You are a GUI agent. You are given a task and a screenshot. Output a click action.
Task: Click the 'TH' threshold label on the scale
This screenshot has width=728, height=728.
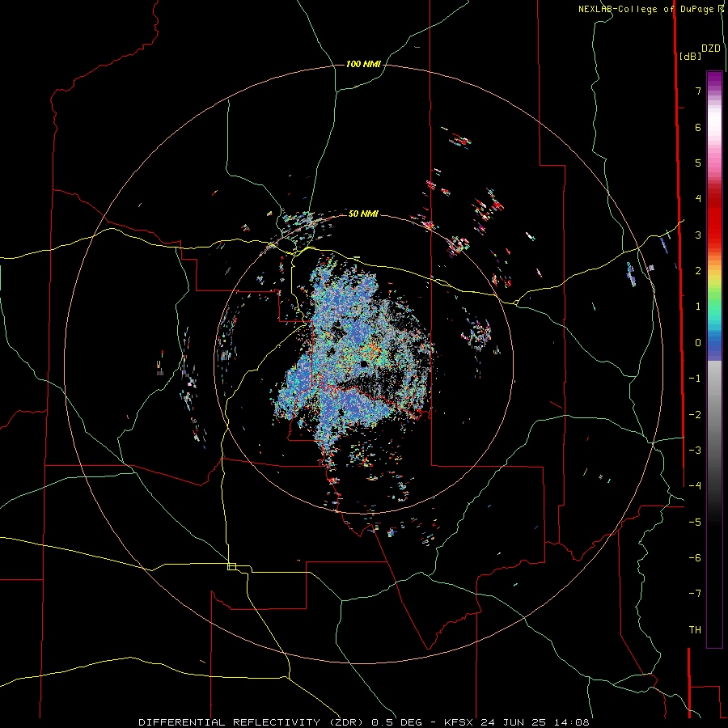pyautogui.click(x=695, y=630)
